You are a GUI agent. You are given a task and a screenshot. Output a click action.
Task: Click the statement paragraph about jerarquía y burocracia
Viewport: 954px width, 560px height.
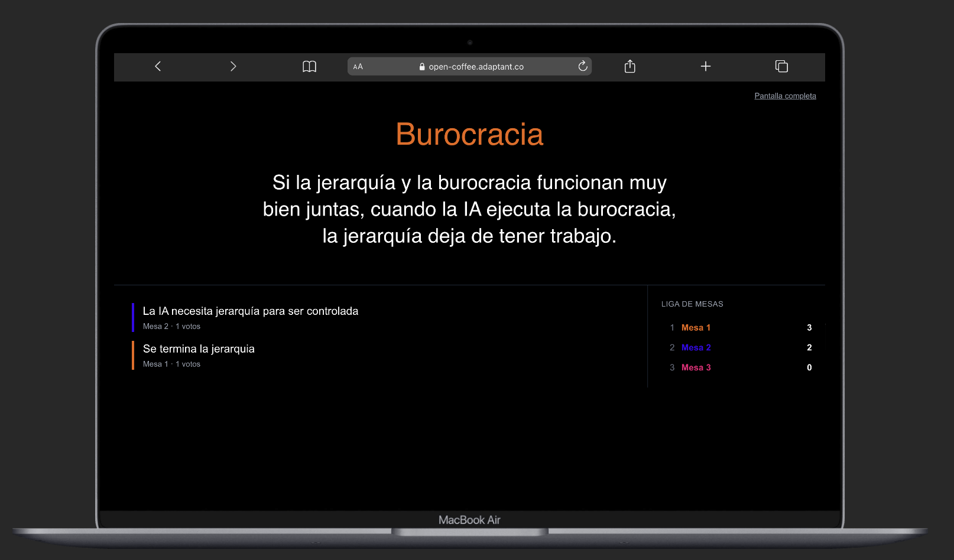point(469,209)
